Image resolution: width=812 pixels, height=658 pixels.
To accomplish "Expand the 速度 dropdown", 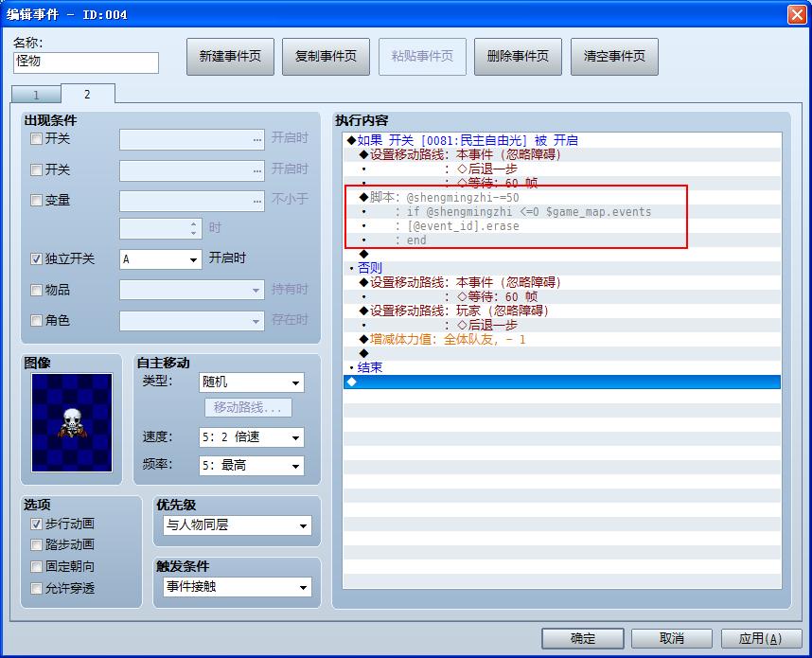I will click(251, 437).
